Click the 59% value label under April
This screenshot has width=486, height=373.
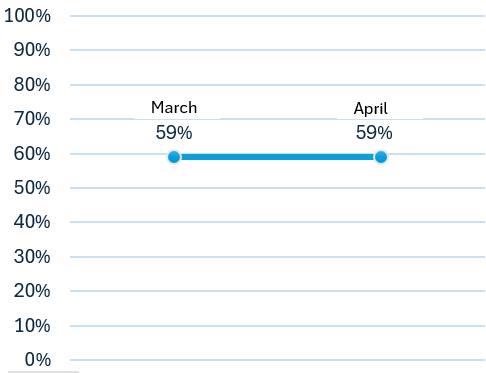coord(374,132)
